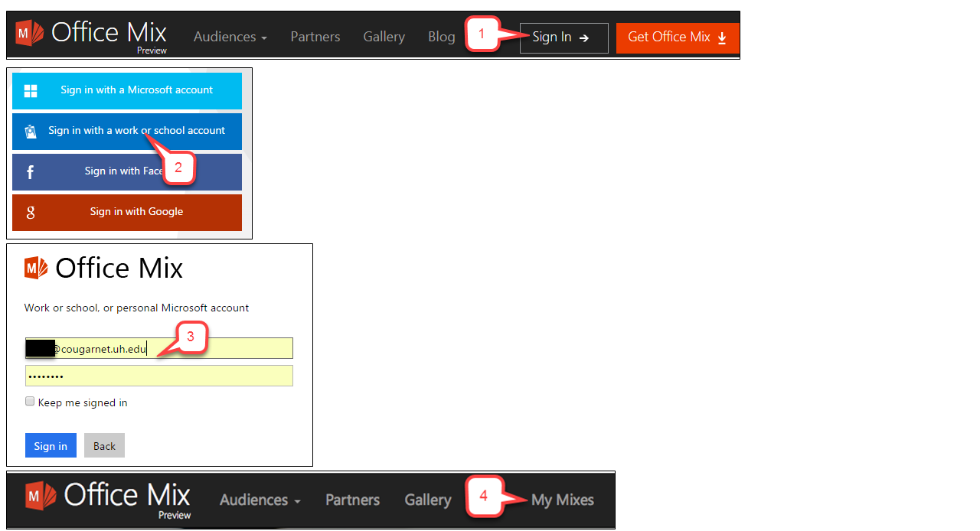Open My Mixes in the navbar
Image resolution: width=980 pixels, height=531 pixels.
pos(563,500)
